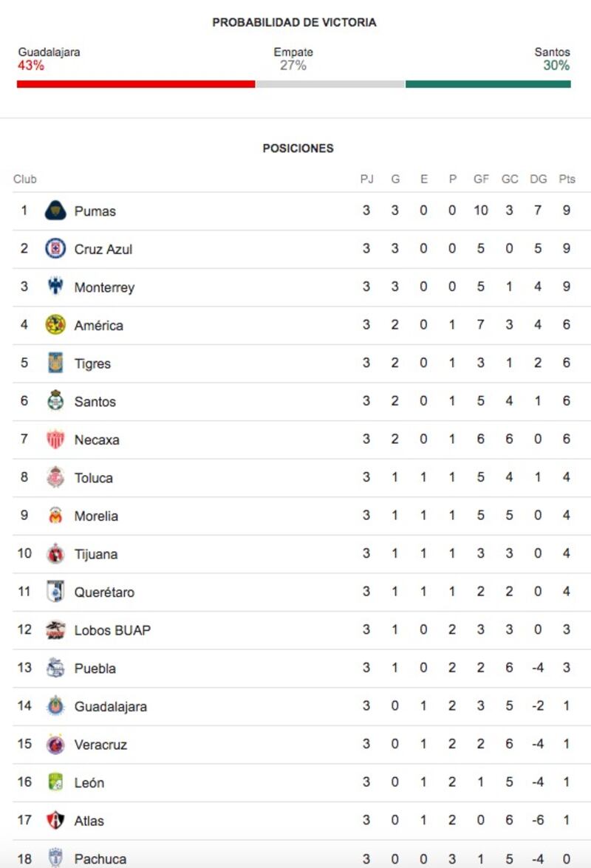Click the Querétaro team name

tap(104, 592)
